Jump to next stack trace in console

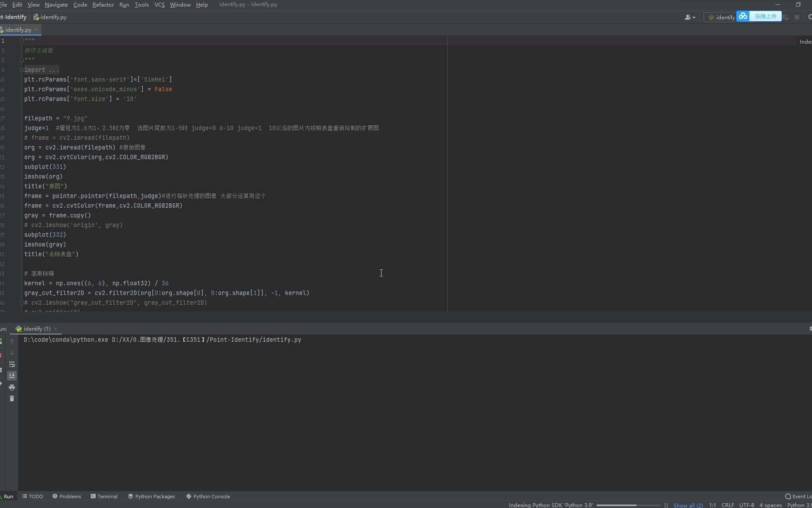click(x=12, y=353)
